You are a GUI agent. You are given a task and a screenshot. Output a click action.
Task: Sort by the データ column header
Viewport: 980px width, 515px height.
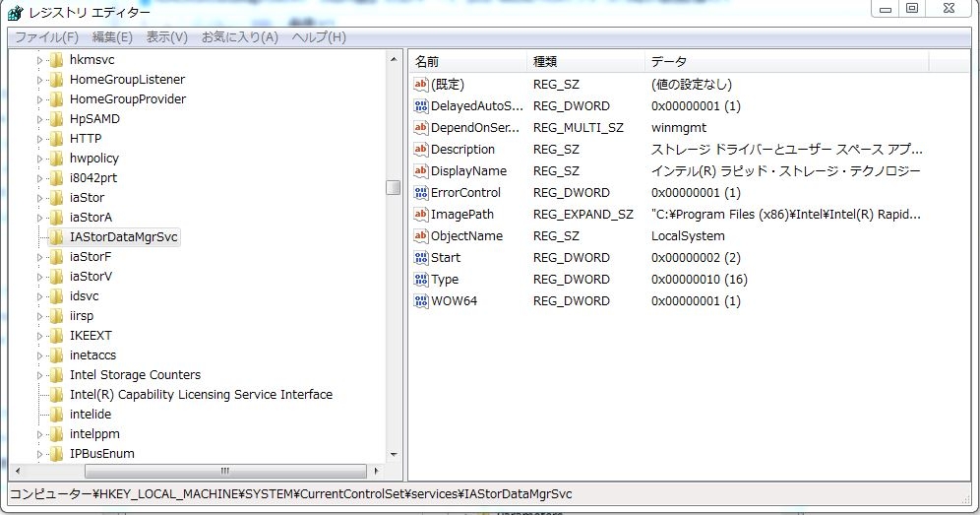click(787, 61)
